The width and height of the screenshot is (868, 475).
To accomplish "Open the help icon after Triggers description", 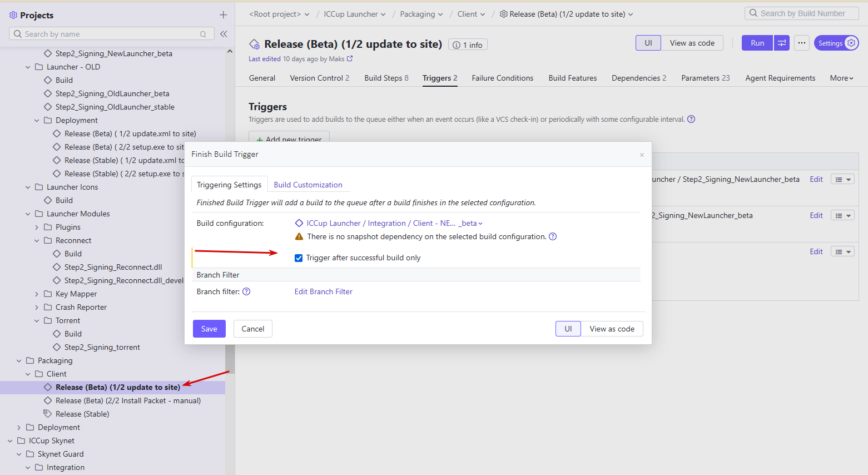I will [x=691, y=119].
